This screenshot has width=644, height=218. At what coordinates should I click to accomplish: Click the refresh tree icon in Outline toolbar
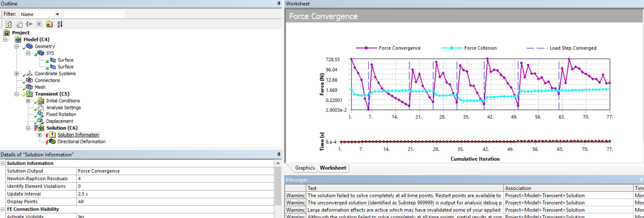pos(9,24)
